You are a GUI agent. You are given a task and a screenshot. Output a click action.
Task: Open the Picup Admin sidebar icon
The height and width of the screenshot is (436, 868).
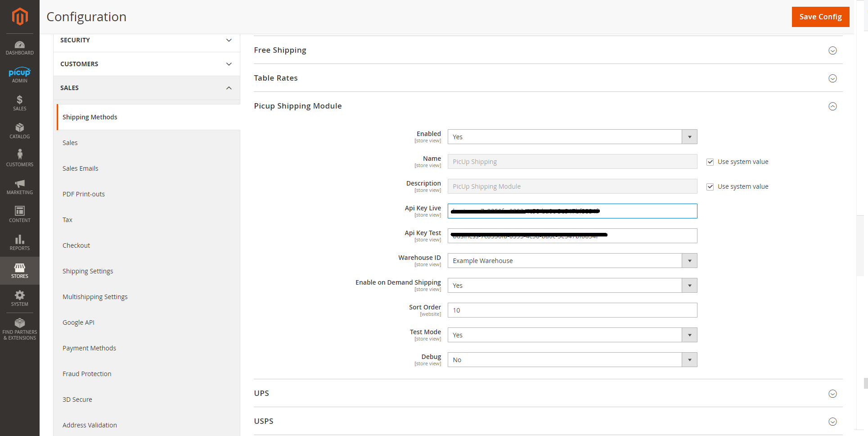pyautogui.click(x=20, y=75)
